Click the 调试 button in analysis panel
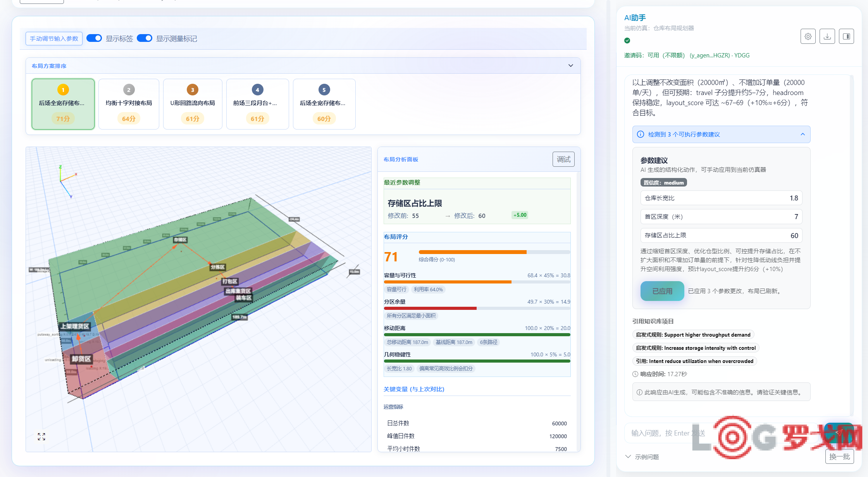 click(563, 159)
